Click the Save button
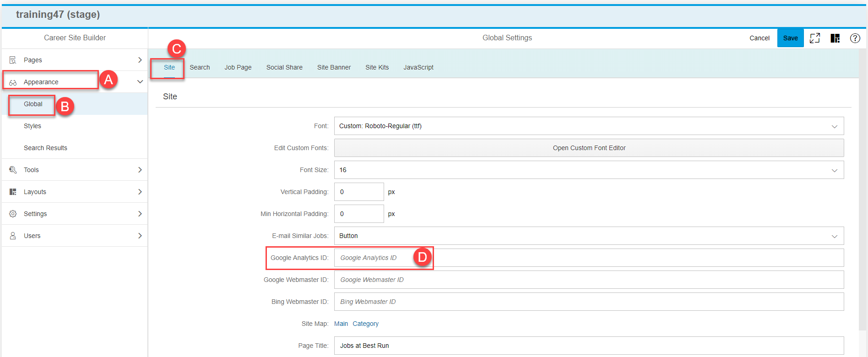The height and width of the screenshot is (357, 868). pos(790,38)
